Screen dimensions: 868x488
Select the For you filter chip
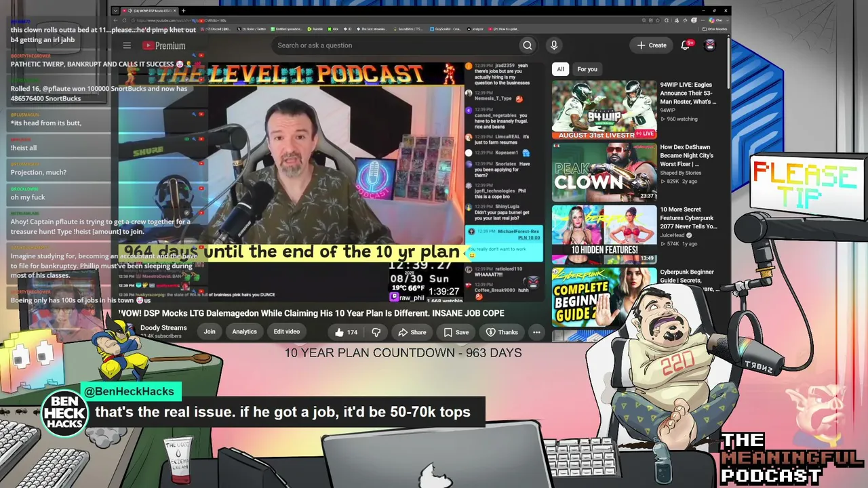tap(587, 69)
